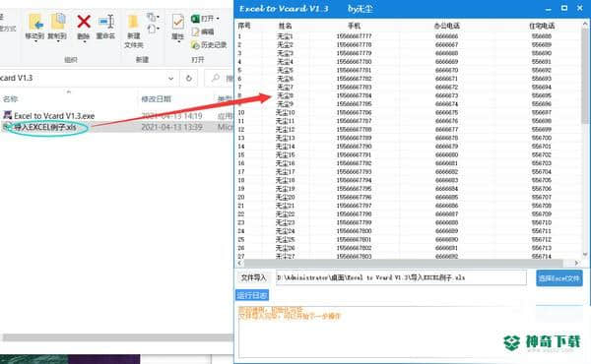Open the dropdown arrow under 复制到
591x364 pixels.
pyautogui.click(x=58, y=41)
